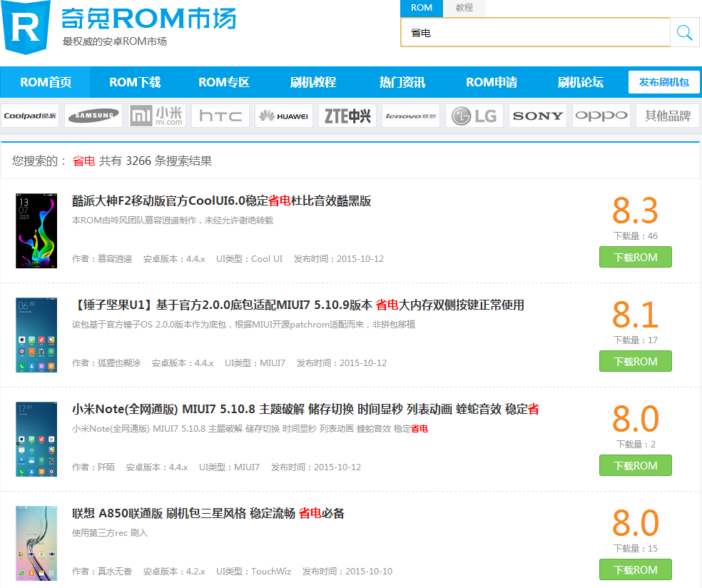
Task: Click 下载ROM for 锤子坚果U1
Action: 635,361
